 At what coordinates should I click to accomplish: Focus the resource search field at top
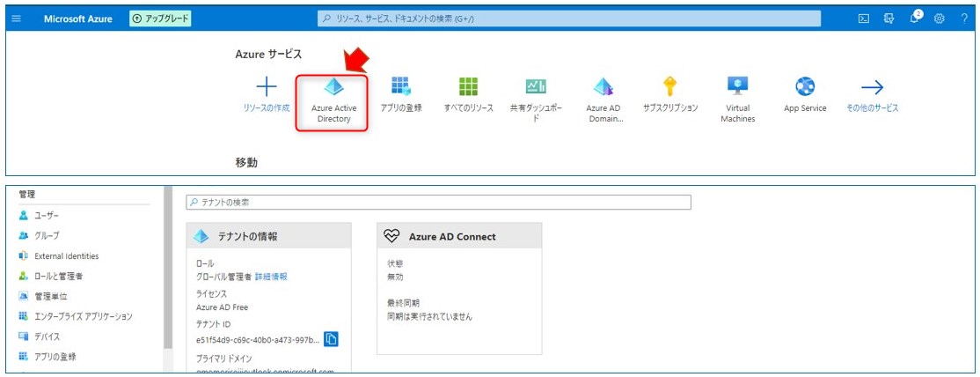569,18
